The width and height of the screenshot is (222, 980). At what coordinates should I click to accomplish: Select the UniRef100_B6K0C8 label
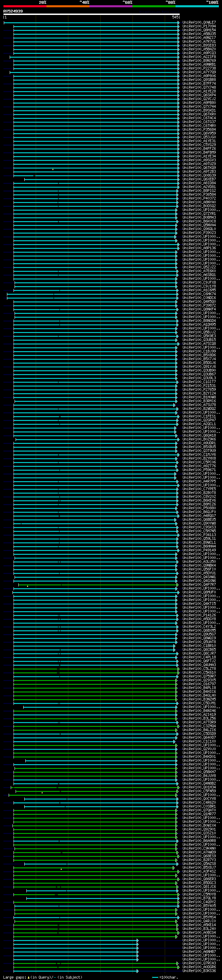(199, 221)
